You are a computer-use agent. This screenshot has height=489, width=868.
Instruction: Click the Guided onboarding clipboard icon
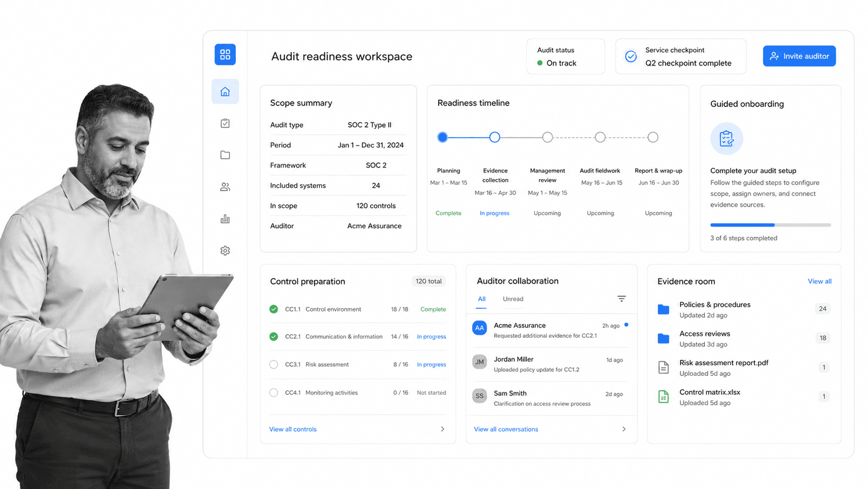pyautogui.click(x=726, y=139)
